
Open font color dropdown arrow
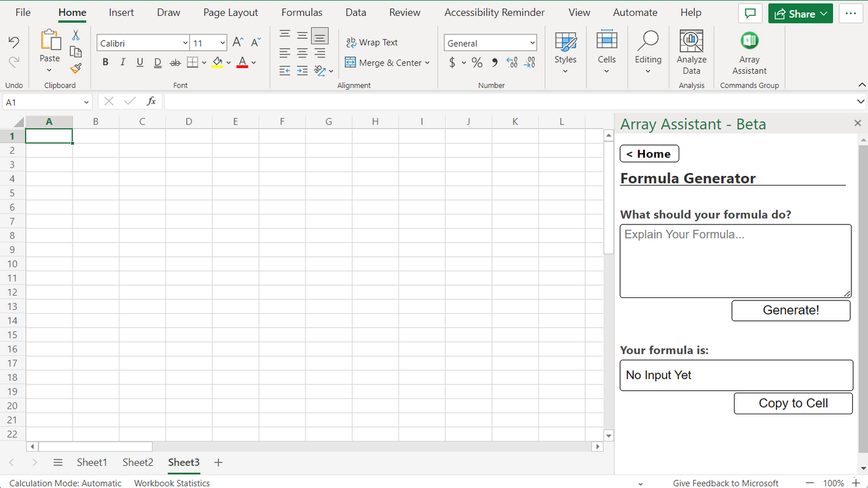click(x=254, y=62)
